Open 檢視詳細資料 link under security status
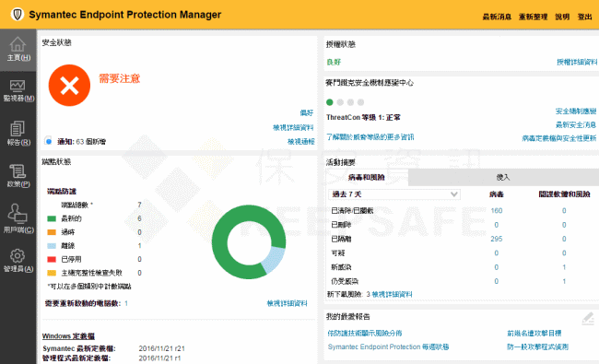 pos(293,127)
